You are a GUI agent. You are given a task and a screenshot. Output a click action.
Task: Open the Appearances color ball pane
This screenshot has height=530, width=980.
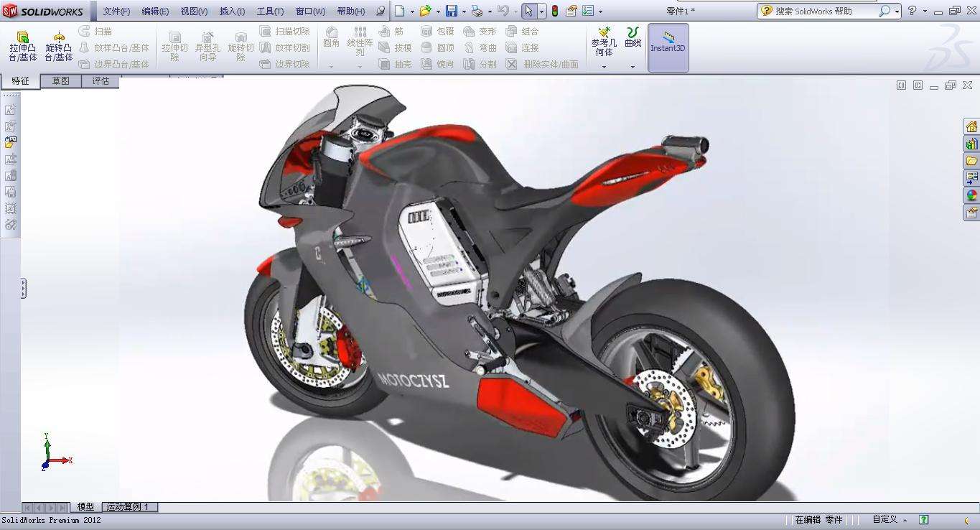(971, 195)
